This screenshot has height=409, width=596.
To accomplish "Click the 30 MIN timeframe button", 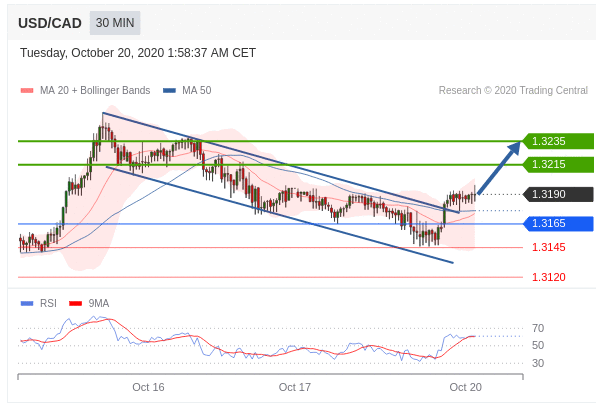I will pyautogui.click(x=115, y=23).
